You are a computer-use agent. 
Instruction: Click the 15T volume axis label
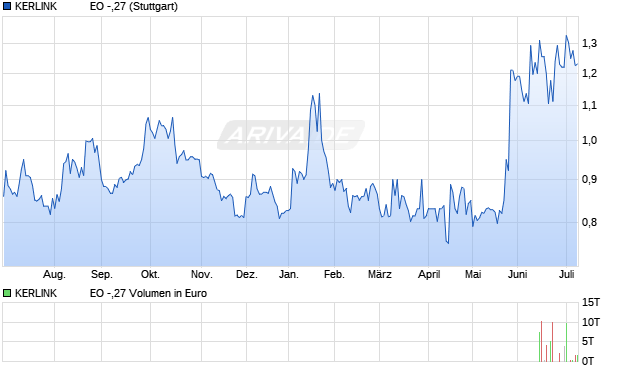[591, 303]
